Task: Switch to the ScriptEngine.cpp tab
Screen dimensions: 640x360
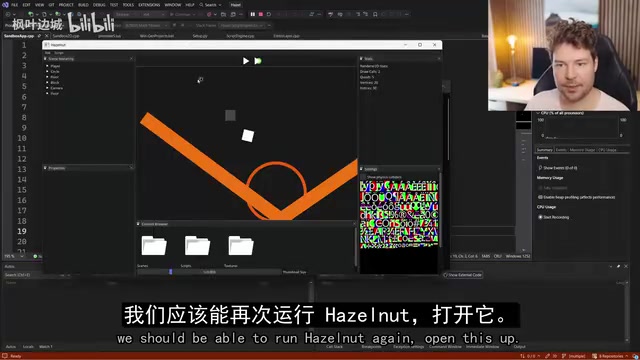Action: [x=240, y=36]
